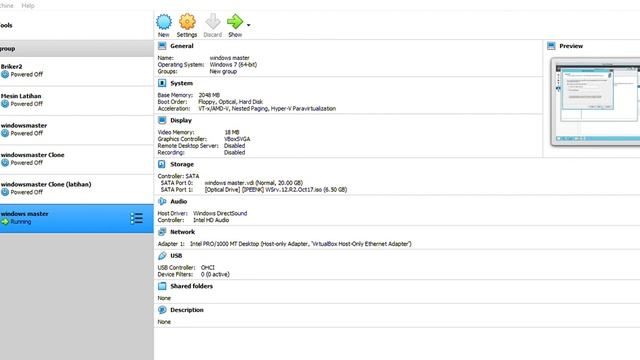
Task: Select windowsmaster Clone (latihan) machine
Action: 77,189
